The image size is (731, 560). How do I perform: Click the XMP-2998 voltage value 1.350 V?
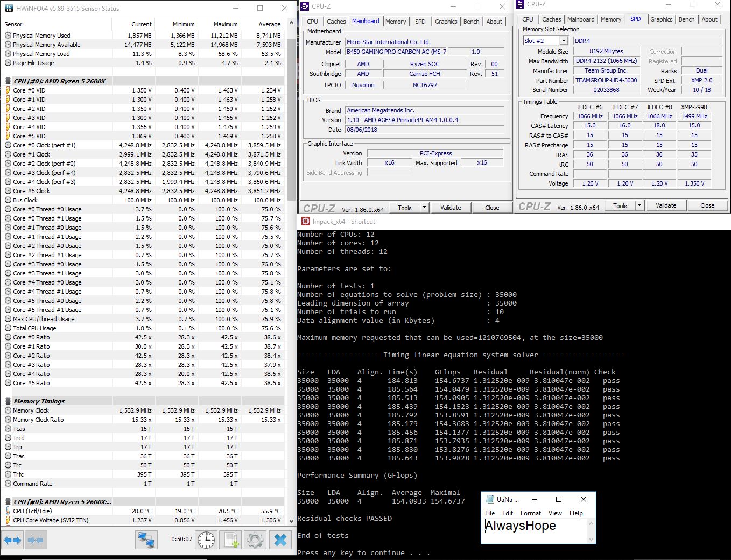[694, 183]
